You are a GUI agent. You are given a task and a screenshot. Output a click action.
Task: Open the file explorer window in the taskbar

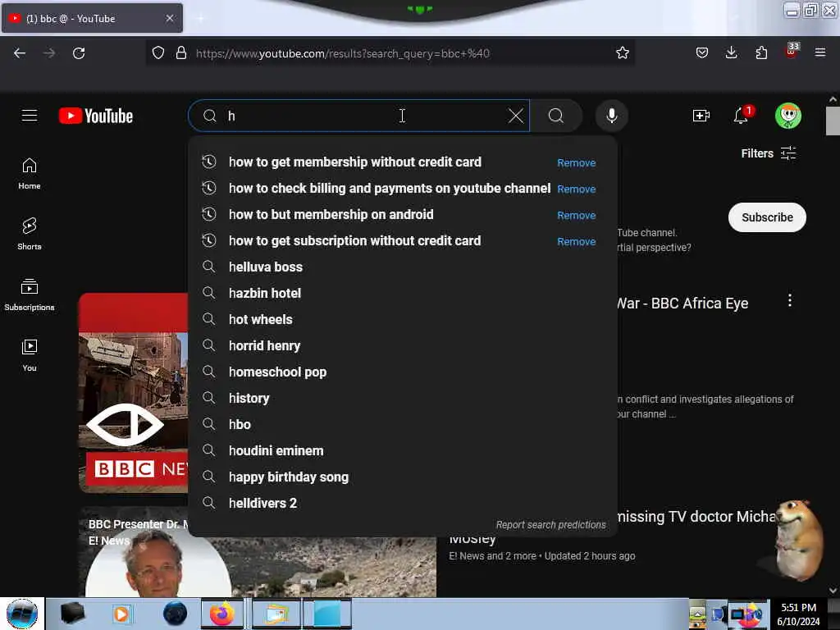(x=277, y=614)
